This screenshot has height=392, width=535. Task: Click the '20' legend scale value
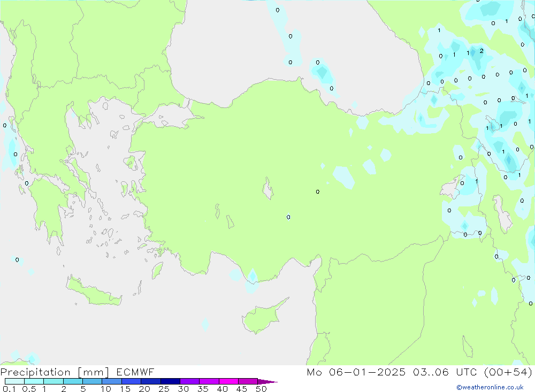[144, 389]
